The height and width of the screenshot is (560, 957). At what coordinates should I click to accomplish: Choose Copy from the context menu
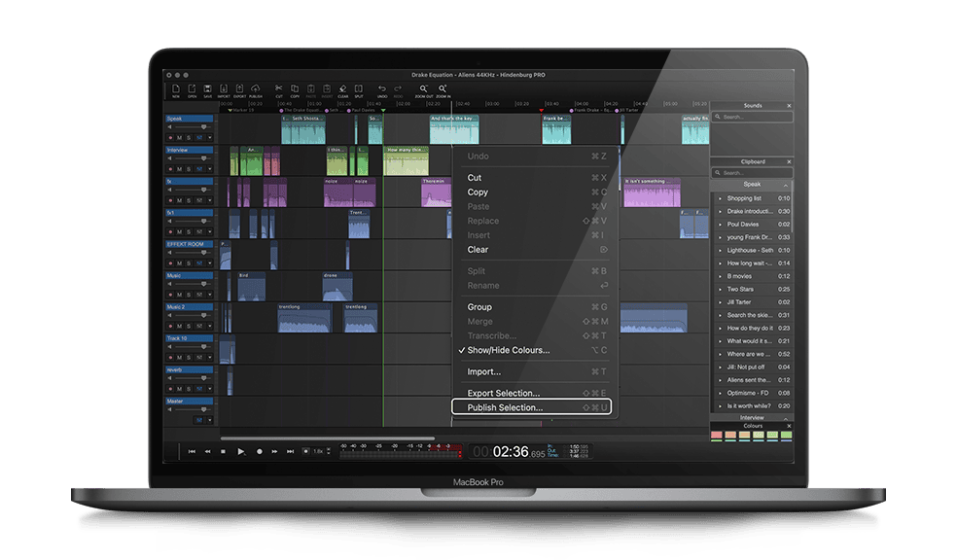coord(536,192)
